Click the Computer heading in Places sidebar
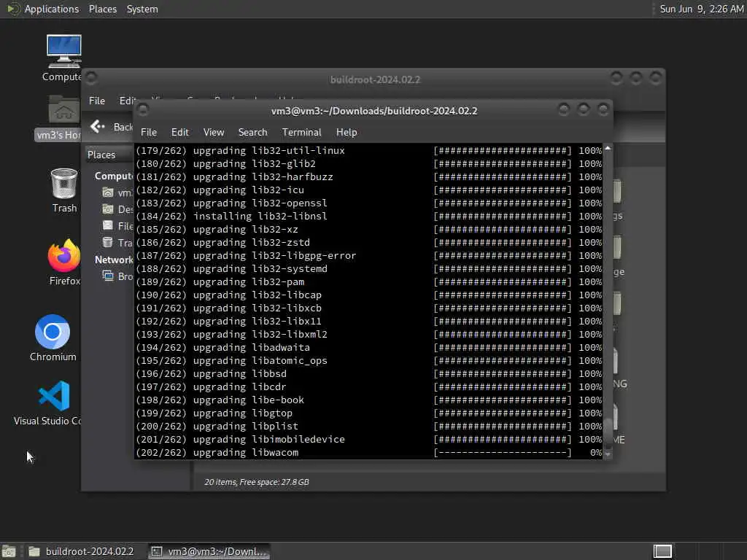The width and height of the screenshot is (747, 560). 113,176
